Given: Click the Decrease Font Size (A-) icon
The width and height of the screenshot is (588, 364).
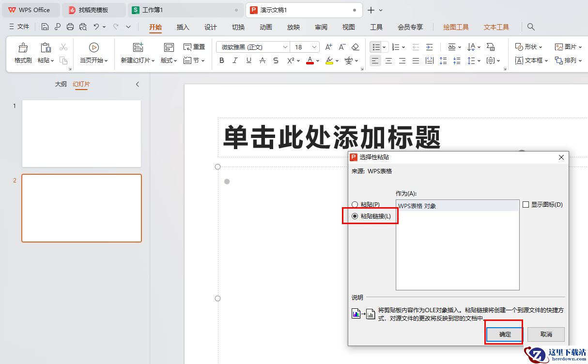Looking at the screenshot, I should click(342, 47).
